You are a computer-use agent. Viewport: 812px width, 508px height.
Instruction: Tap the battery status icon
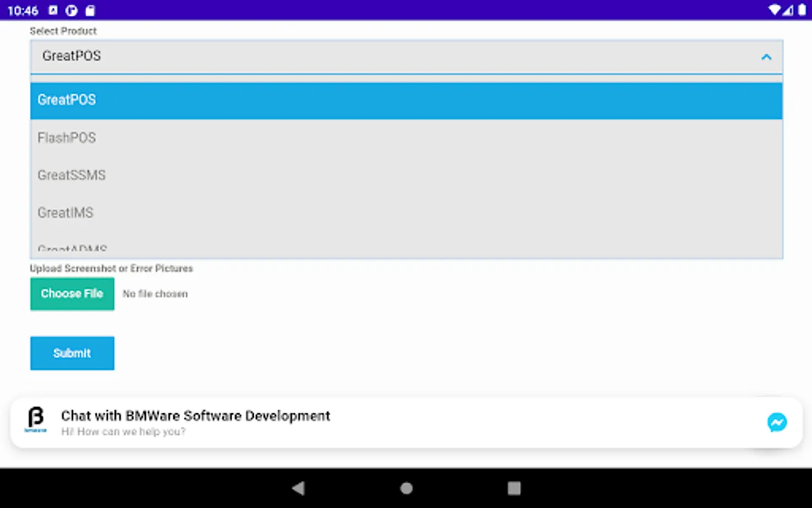802,10
